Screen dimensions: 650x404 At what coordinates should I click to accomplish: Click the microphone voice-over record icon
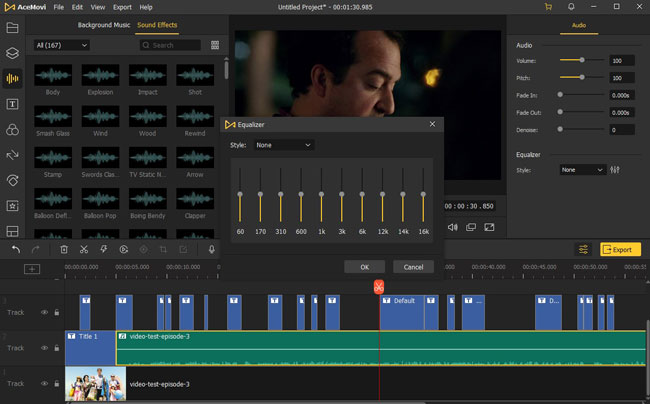coord(211,249)
